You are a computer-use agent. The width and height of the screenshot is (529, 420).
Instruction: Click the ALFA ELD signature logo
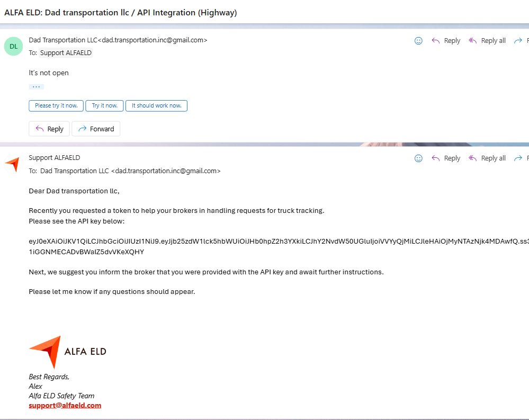(x=67, y=352)
